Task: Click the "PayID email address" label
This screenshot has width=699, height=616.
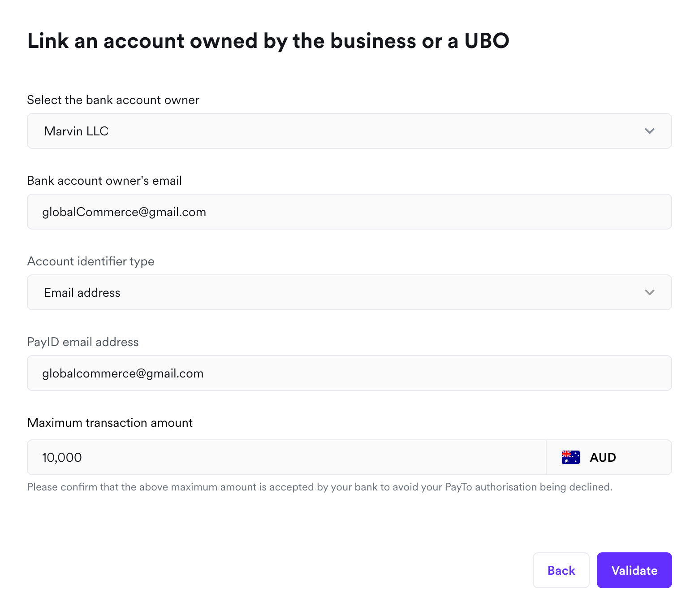Action: (83, 342)
